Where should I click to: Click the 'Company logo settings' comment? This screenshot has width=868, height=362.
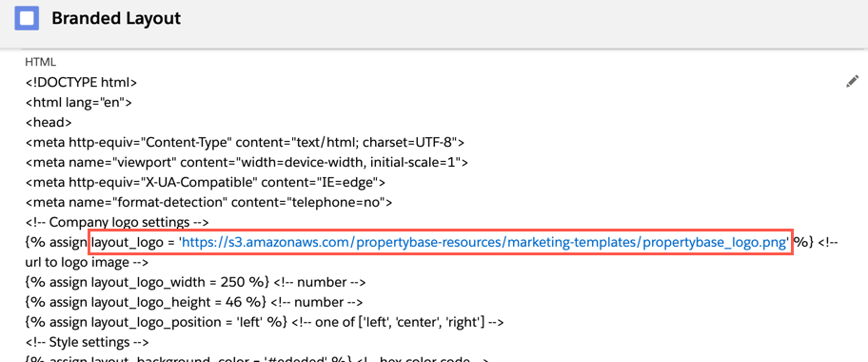click(x=117, y=222)
